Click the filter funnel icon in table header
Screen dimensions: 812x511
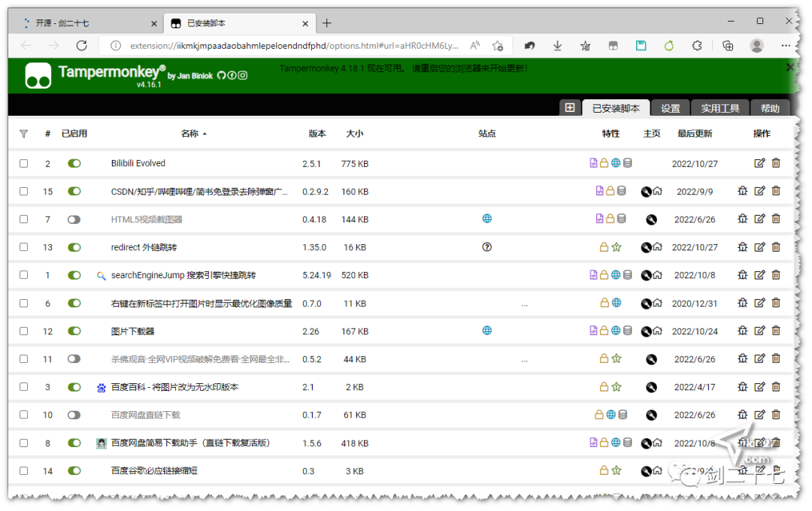(23, 134)
